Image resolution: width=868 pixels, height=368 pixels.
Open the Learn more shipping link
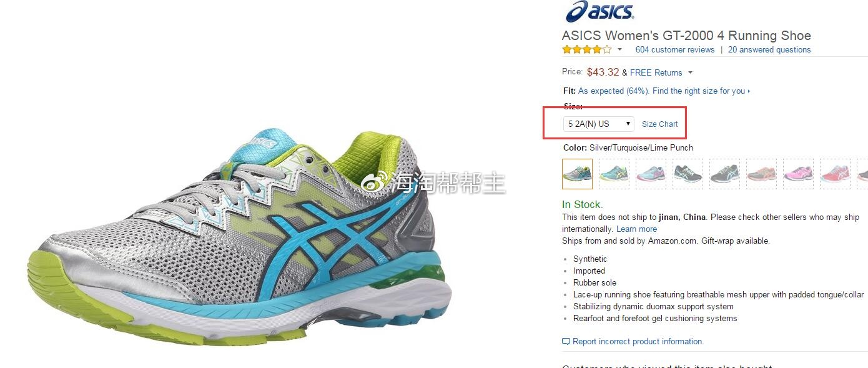click(636, 229)
